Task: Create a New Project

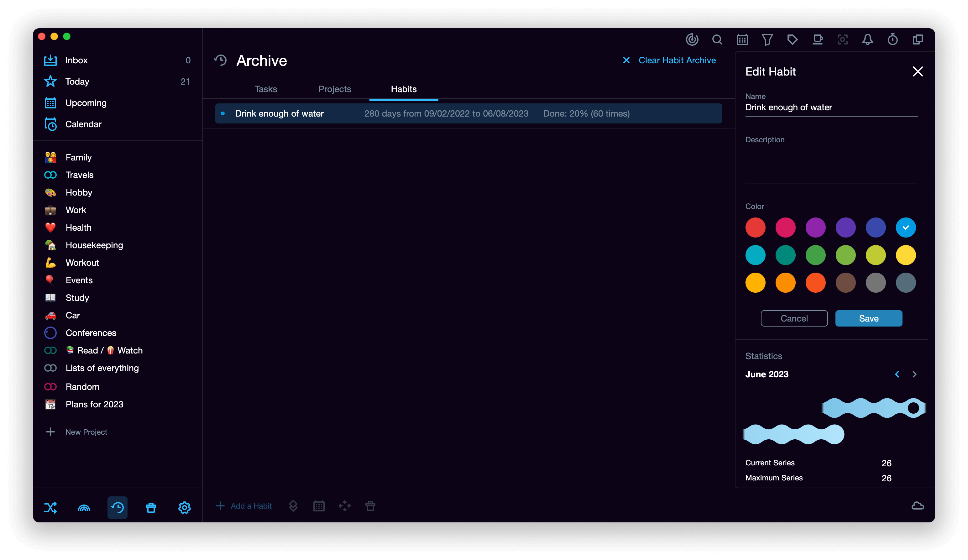Action: tap(76, 432)
